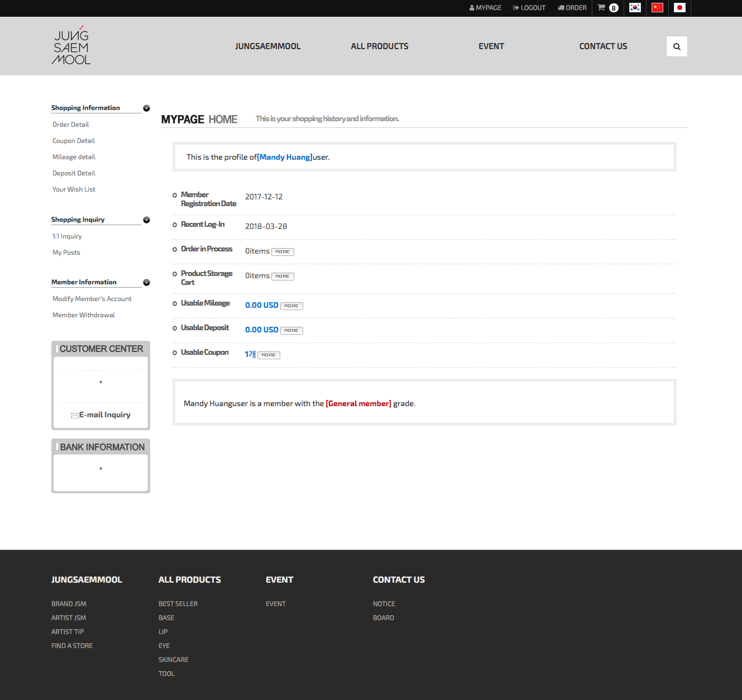Viewport: 742px width, 700px height.
Task: Open LIP footer link
Action: (163, 632)
